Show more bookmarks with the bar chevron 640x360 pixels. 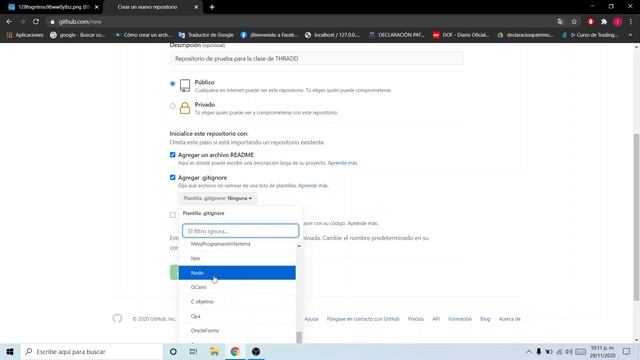[631, 35]
